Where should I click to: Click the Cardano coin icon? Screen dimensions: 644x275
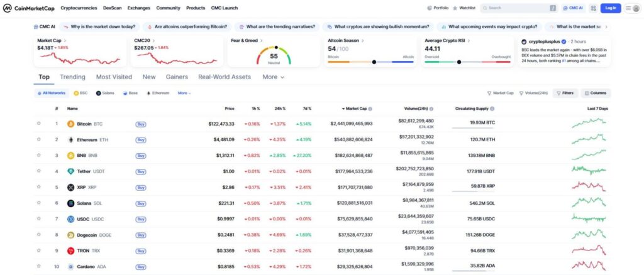70,267
